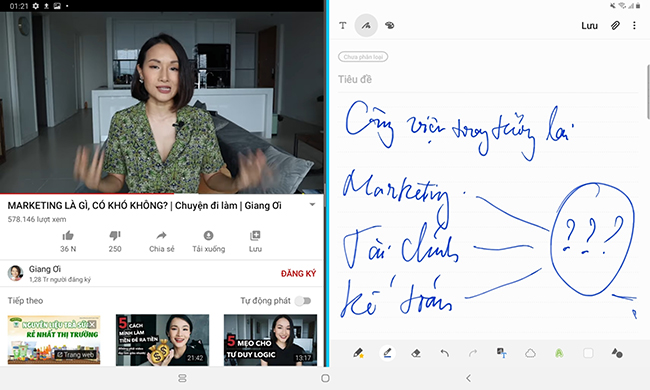Image resolution: width=650 pixels, height=390 pixels.
Task: Open the attachment paperclip in Notes
Action: coord(615,26)
